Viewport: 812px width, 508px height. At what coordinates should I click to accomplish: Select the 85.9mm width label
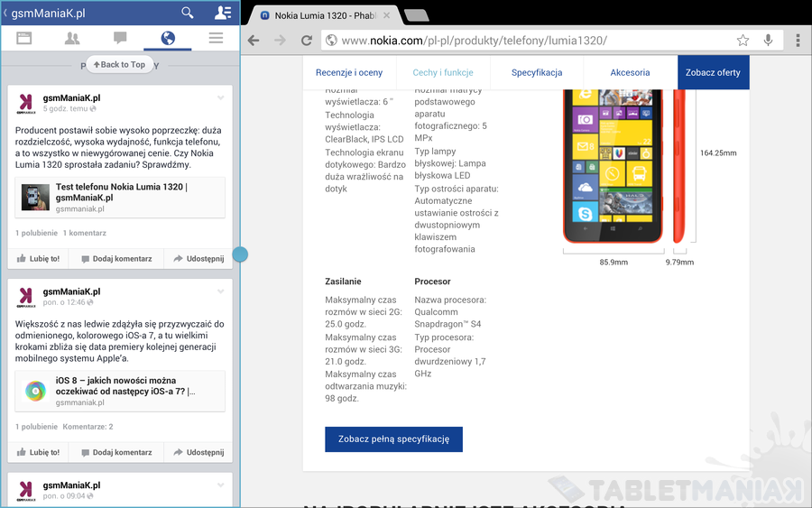point(614,262)
